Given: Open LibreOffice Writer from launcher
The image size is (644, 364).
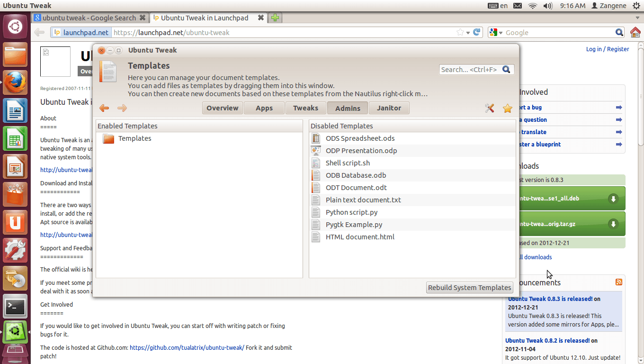Looking at the screenshot, I should point(15,111).
